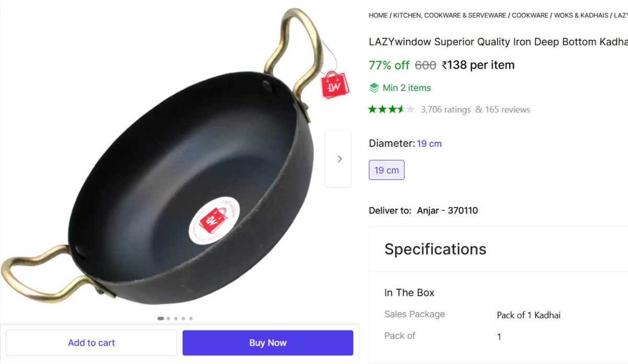
Task: Click the round LW sticker inside kadhai
Action: pos(214,221)
